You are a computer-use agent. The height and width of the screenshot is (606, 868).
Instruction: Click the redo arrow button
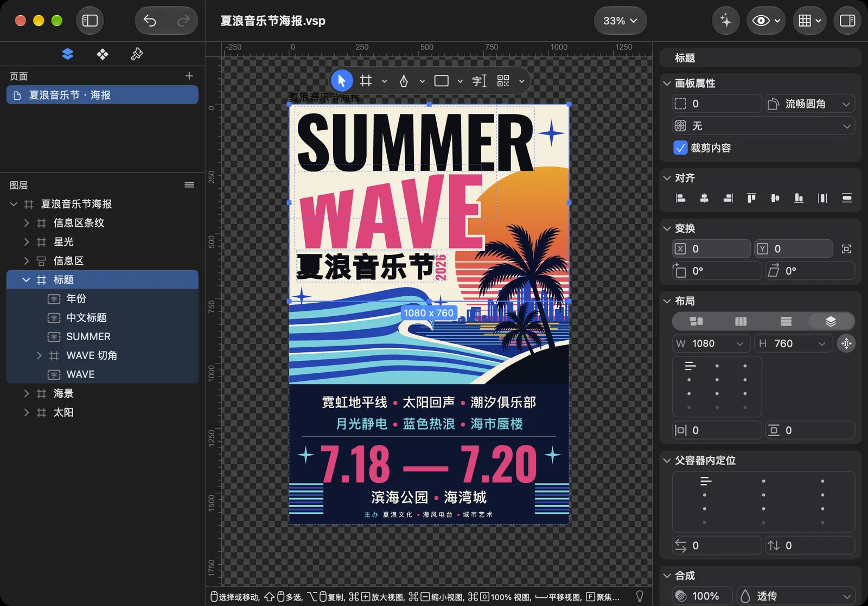click(183, 21)
